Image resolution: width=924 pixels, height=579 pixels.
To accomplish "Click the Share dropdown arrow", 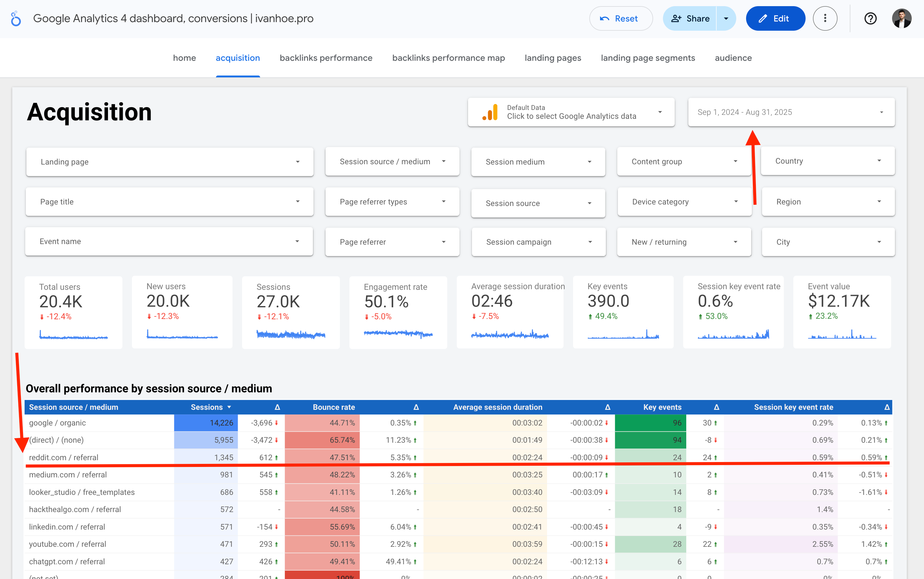I will pyautogui.click(x=726, y=18).
